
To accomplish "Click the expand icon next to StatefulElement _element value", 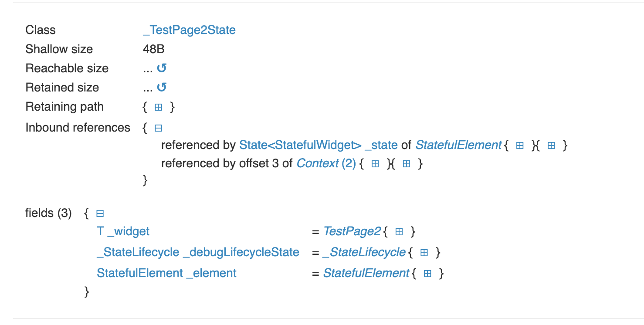I will tap(427, 273).
